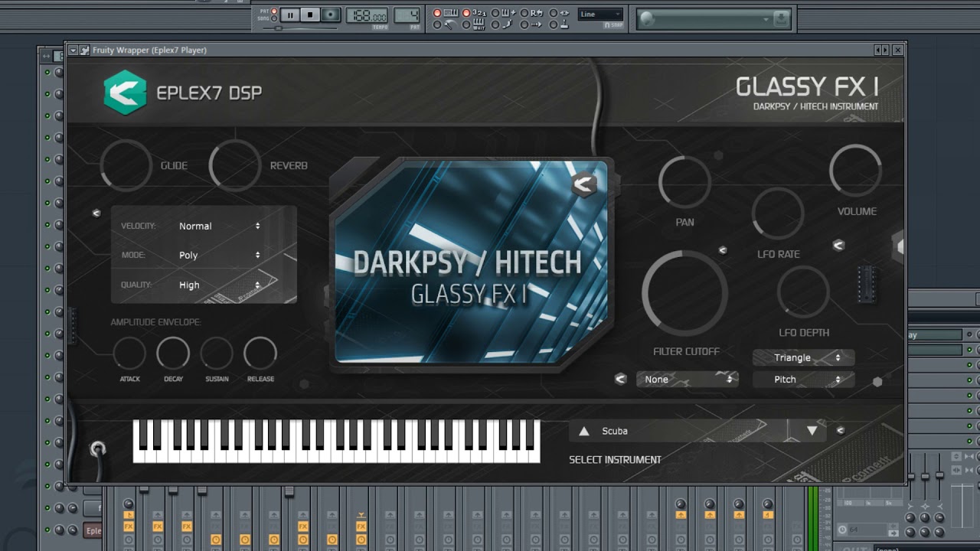Open the None filter type dropdown
Screen dimensions: 980x551
coord(687,379)
